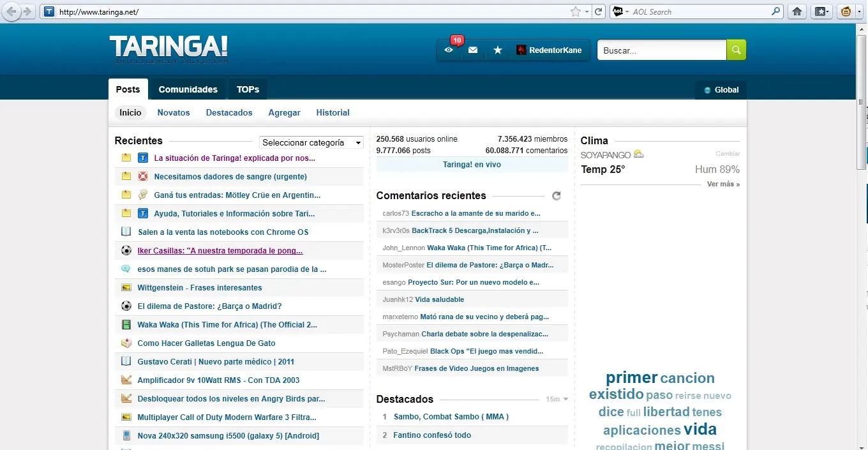Click Ver más » in Clima

pos(724,184)
